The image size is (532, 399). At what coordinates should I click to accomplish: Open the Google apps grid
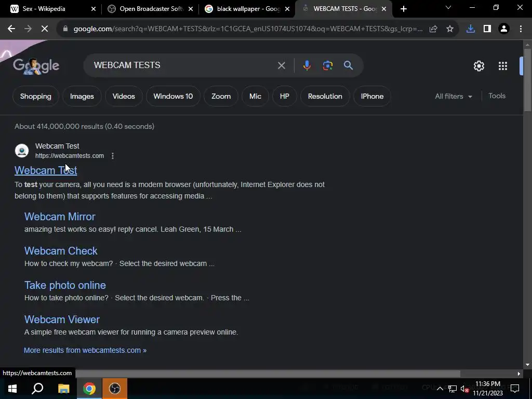click(503, 66)
